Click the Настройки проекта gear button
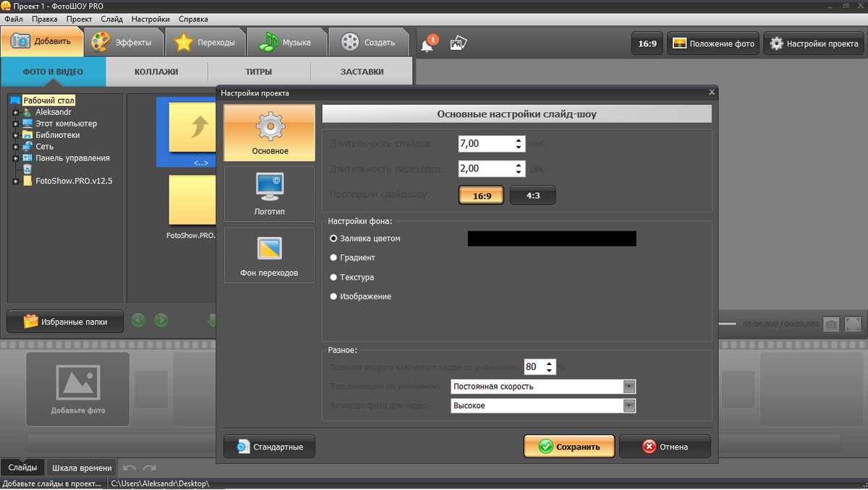 814,43
